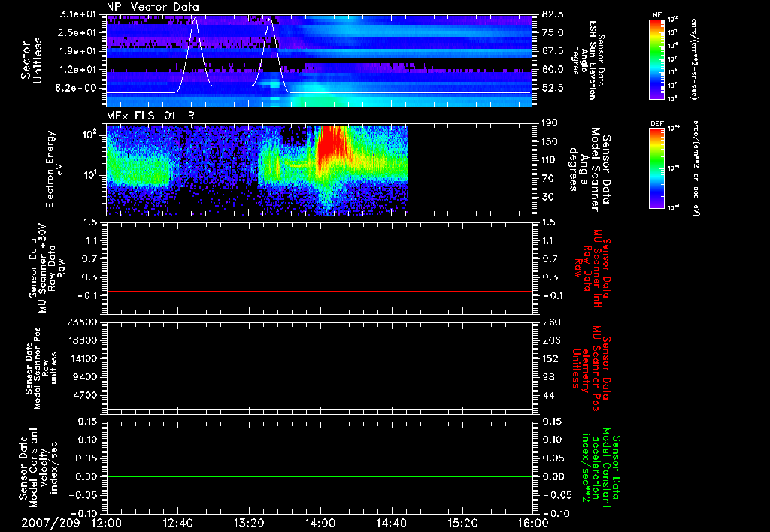This screenshot has height=532, width=770.
Task: Click the 2007/209 date label
Action: coord(50,523)
